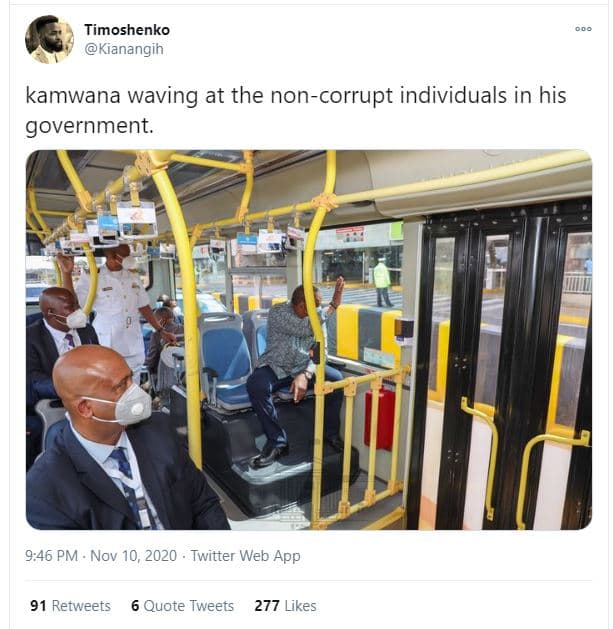613x629 pixels.
Task: View the 91 Retweets list
Action: pyautogui.click(x=70, y=606)
